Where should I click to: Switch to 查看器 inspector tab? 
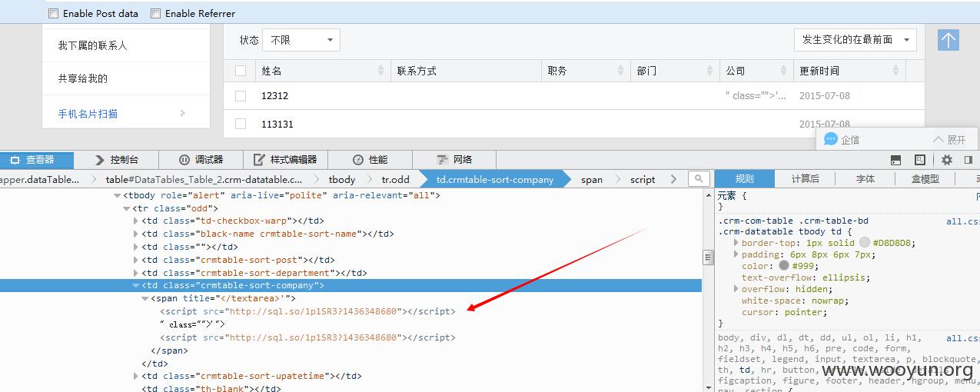pos(37,160)
